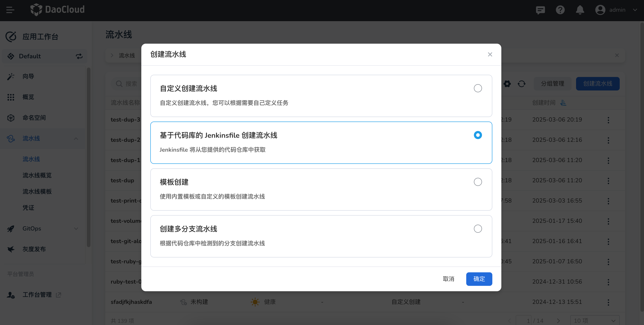Viewport: 644px width, 325px height.
Task: Click the 确定 confirm button
Action: (479, 279)
